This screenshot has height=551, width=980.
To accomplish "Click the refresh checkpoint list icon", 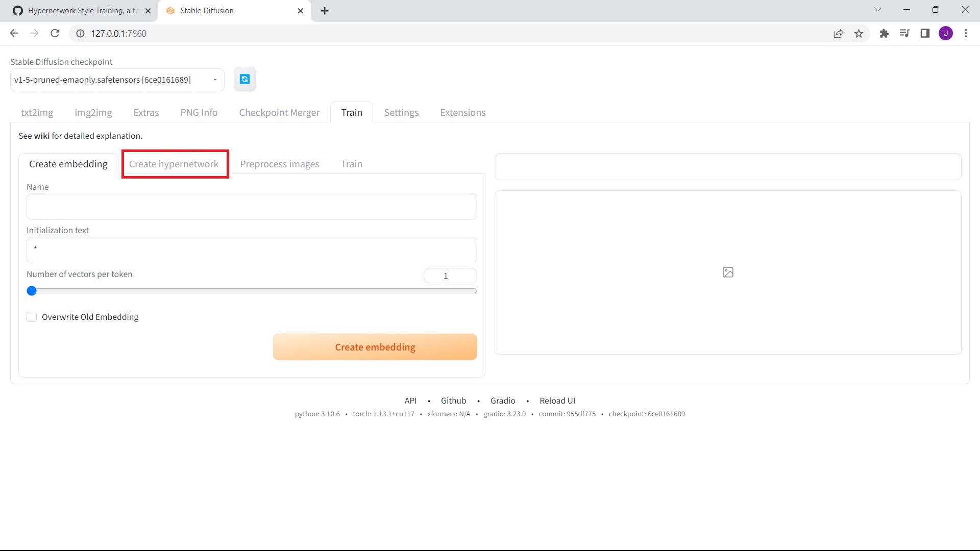I will click(244, 79).
